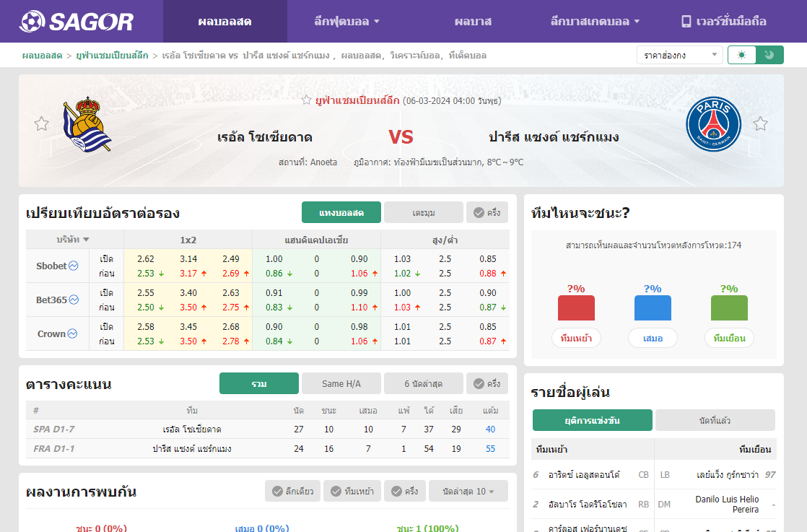
Task: Click player Danilo Luis Helio Pereira
Action: [727, 505]
